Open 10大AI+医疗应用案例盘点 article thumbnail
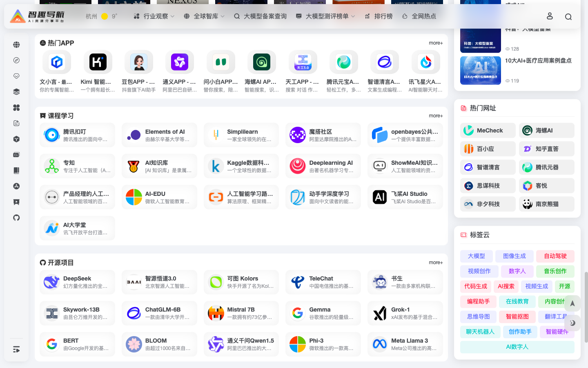Image resolution: width=588 pixels, height=368 pixels. click(x=481, y=70)
